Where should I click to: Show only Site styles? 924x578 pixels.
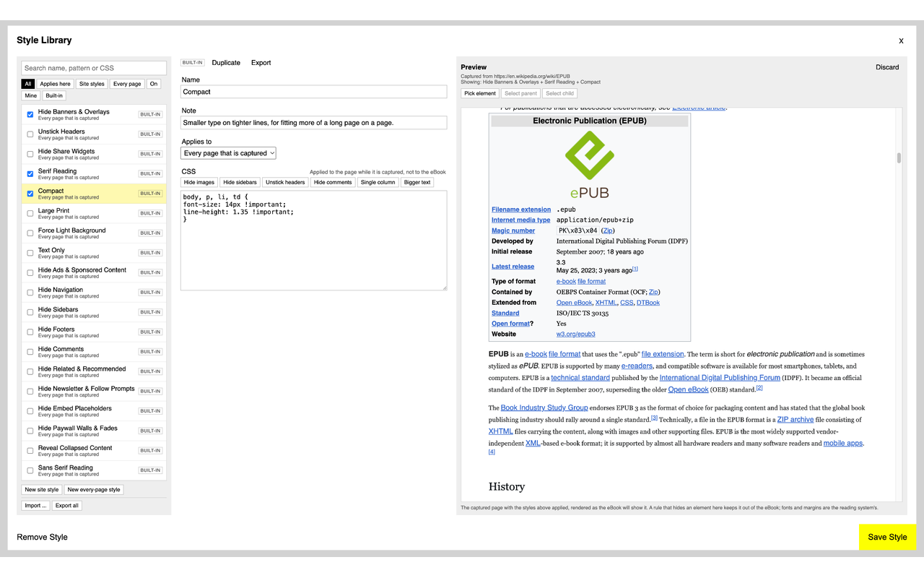point(92,84)
